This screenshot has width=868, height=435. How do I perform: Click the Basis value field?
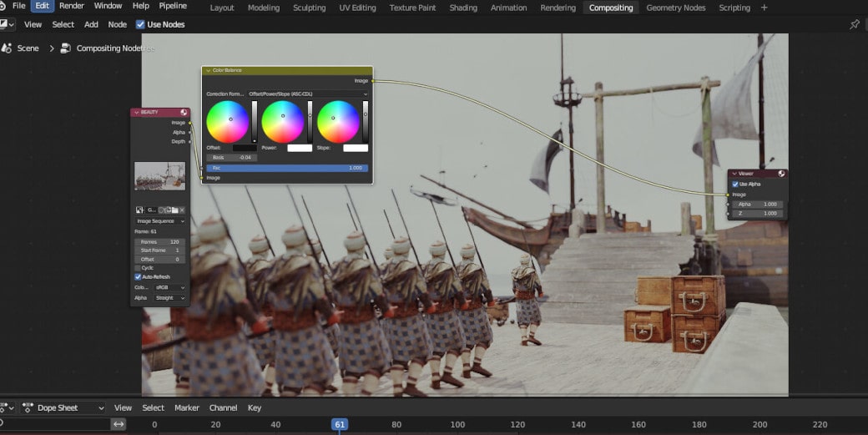tap(231, 158)
